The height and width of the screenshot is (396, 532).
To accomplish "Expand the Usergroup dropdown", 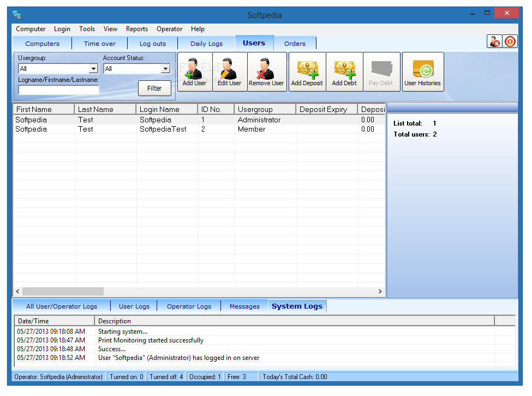I will [x=93, y=69].
